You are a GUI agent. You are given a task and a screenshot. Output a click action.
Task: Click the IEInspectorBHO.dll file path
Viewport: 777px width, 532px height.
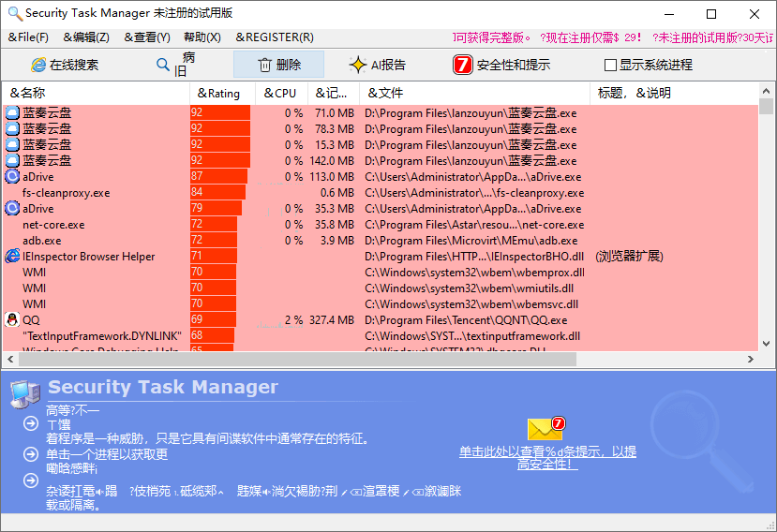point(474,256)
